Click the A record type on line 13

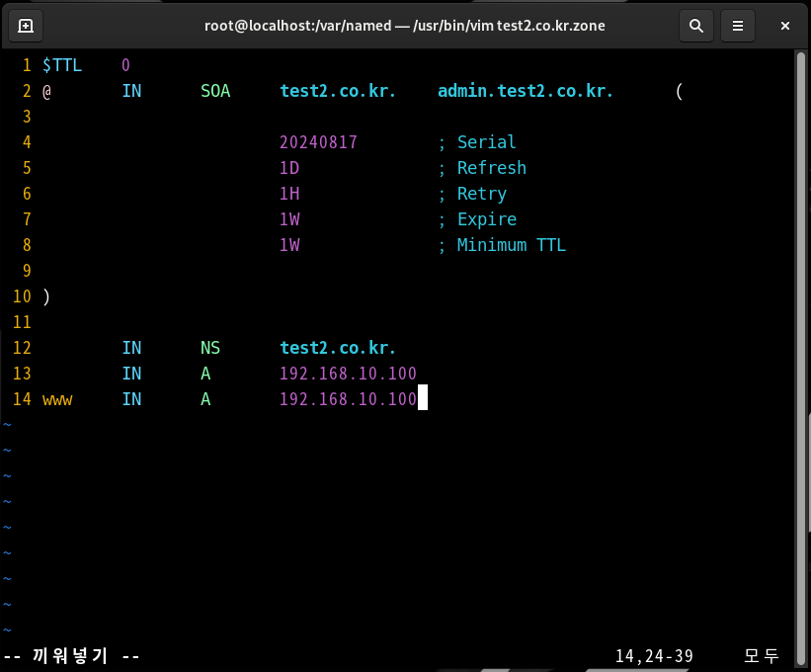[x=205, y=374]
